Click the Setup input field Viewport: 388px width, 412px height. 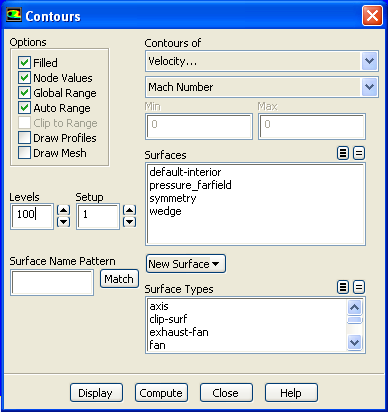pyautogui.click(x=98, y=216)
